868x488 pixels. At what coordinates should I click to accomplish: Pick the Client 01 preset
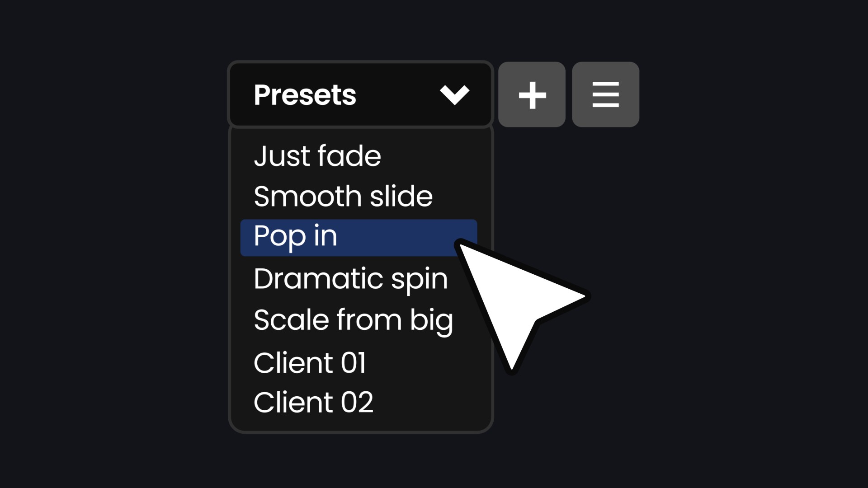(x=310, y=361)
